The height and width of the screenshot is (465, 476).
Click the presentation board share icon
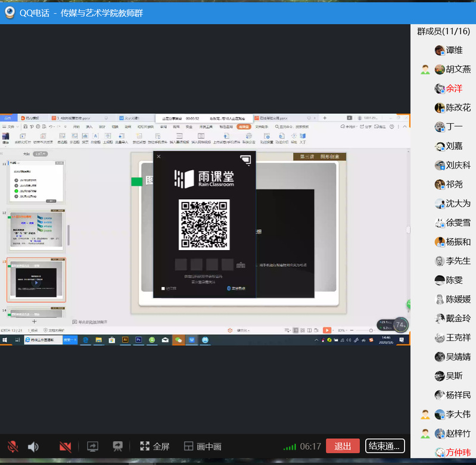coord(118,446)
